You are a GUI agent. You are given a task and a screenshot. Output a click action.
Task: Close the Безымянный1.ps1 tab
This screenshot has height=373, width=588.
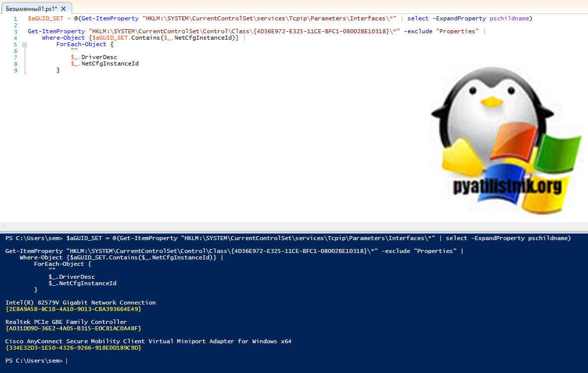(x=63, y=8)
